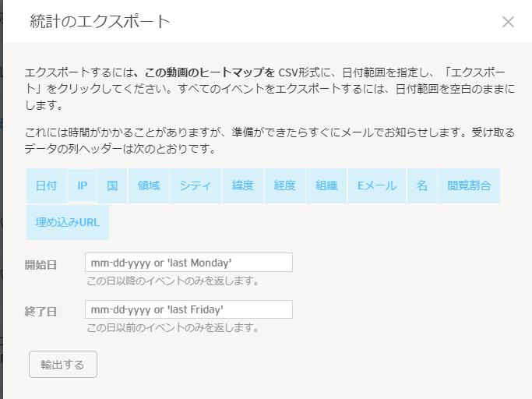Select the 組織 column tag

coord(326,186)
